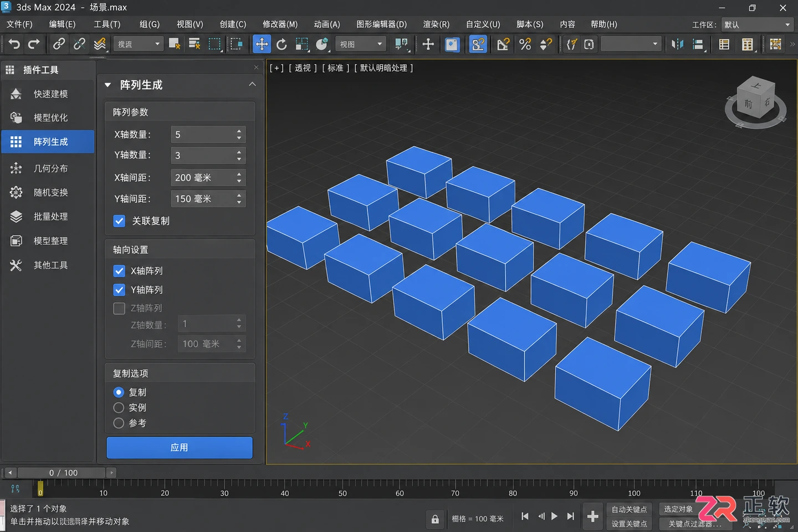The width and height of the screenshot is (798, 532).
Task: Redo the last undone action
Action: coord(34,44)
